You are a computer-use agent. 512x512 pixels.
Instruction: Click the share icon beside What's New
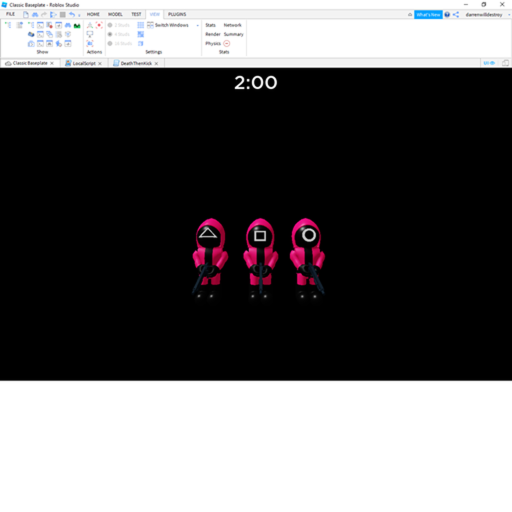coord(456,14)
